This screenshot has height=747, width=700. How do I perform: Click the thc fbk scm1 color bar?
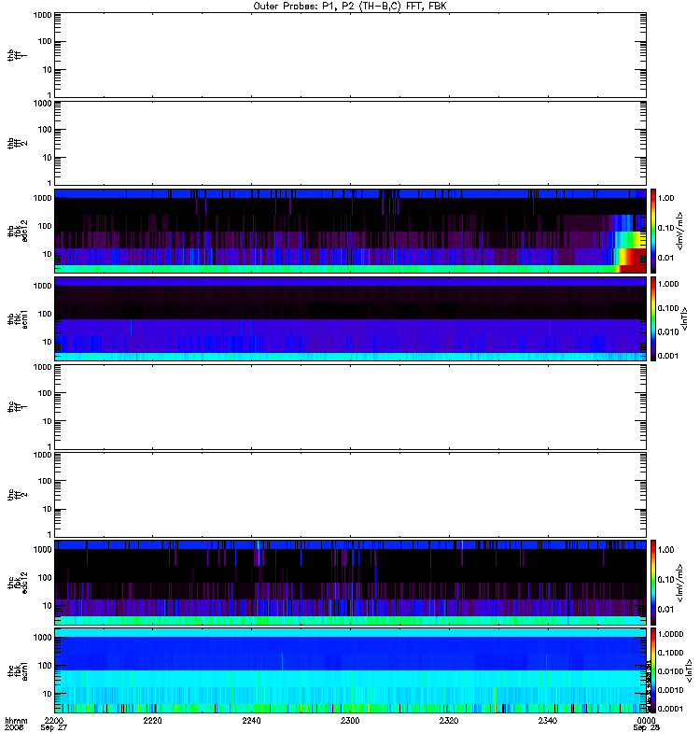click(x=653, y=670)
